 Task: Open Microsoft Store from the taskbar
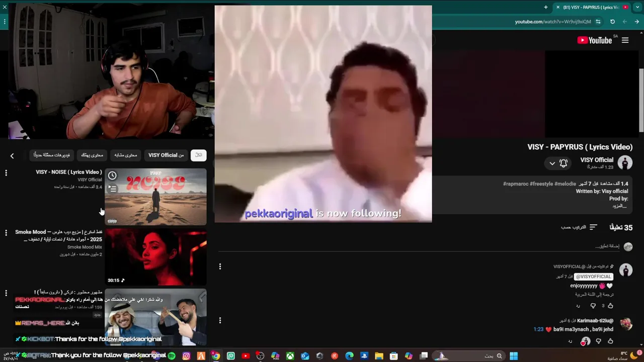[x=394, y=356]
